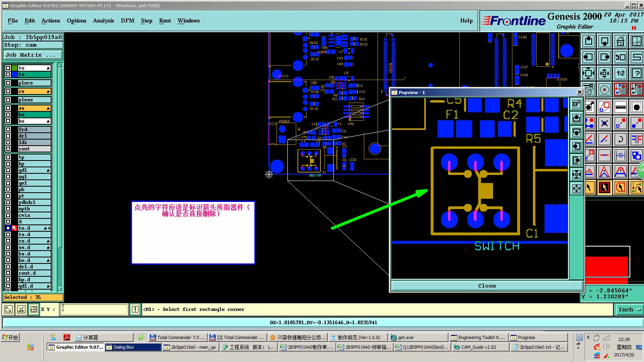Viewport: 644px width, 362px height.
Task: Open the DFM menu
Action: point(128,21)
